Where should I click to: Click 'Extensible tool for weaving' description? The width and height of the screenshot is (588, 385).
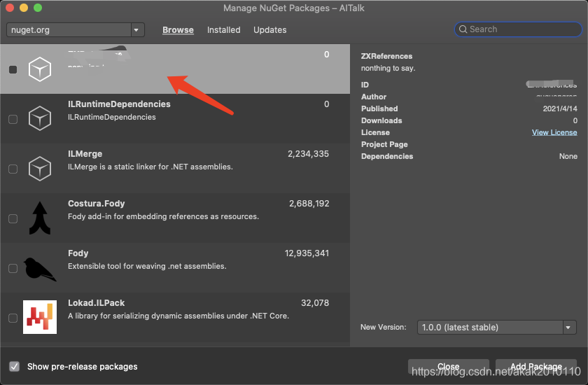pos(147,266)
